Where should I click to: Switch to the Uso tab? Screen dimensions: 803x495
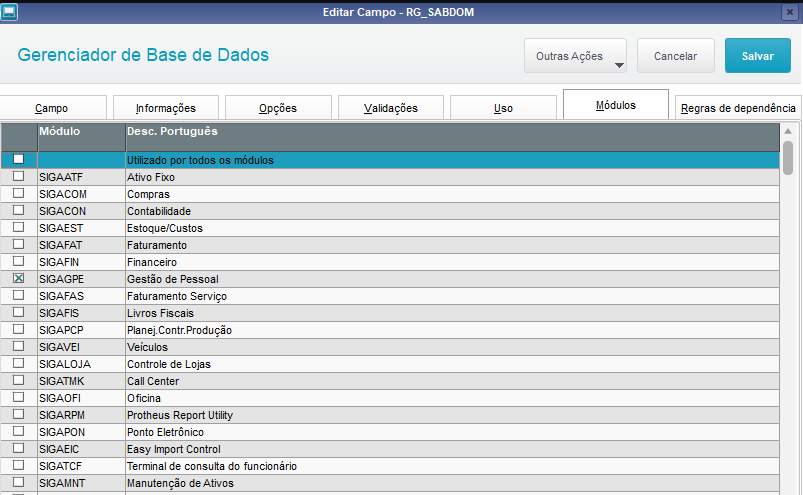coord(503,108)
